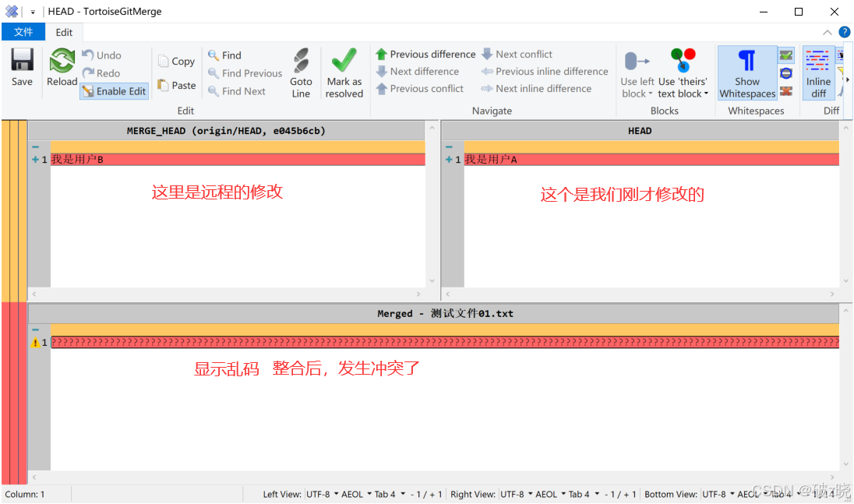
Task: Click the Redo arrow
Action: pos(88,72)
